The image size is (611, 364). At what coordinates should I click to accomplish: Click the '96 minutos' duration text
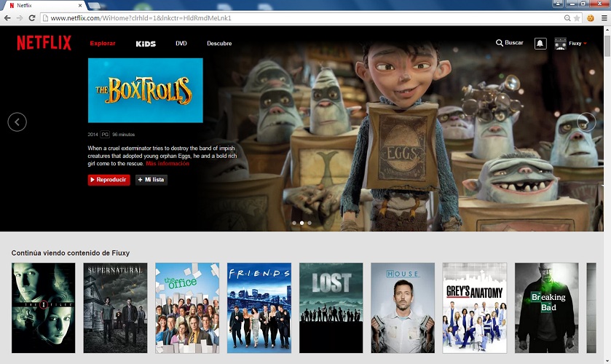click(124, 135)
